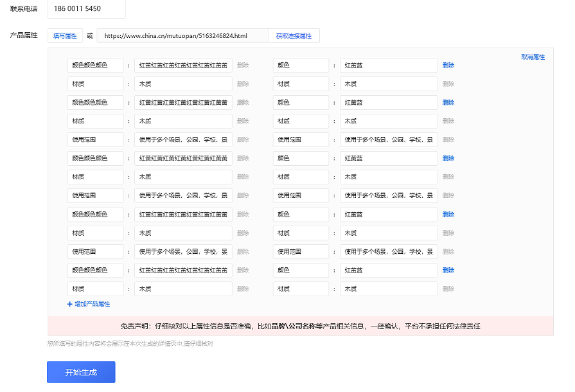Focus the product URL input field

182,36
